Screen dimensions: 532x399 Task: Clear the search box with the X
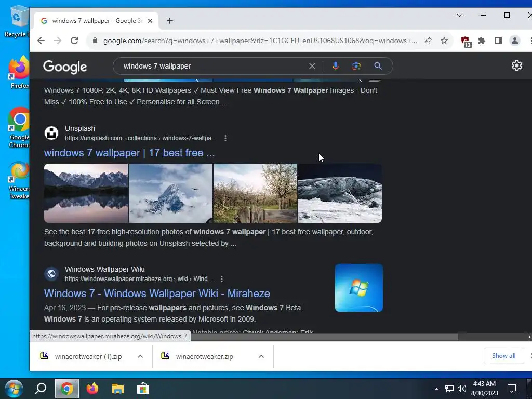point(312,66)
